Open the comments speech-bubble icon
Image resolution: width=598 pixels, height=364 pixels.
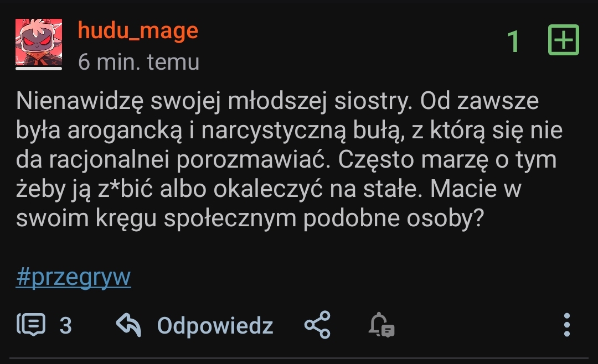(30, 325)
